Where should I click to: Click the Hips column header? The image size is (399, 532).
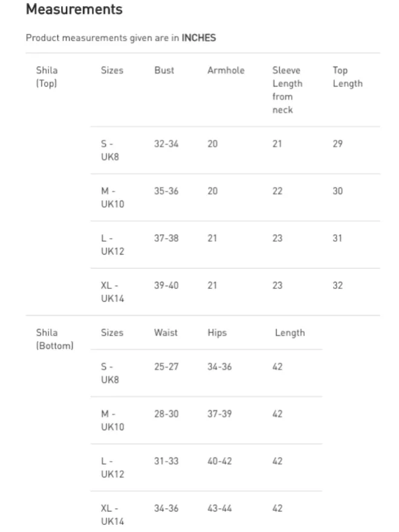217,332
